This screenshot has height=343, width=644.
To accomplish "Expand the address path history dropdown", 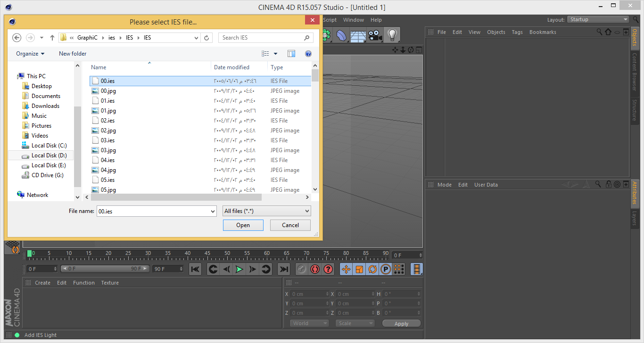I will pyautogui.click(x=197, y=38).
